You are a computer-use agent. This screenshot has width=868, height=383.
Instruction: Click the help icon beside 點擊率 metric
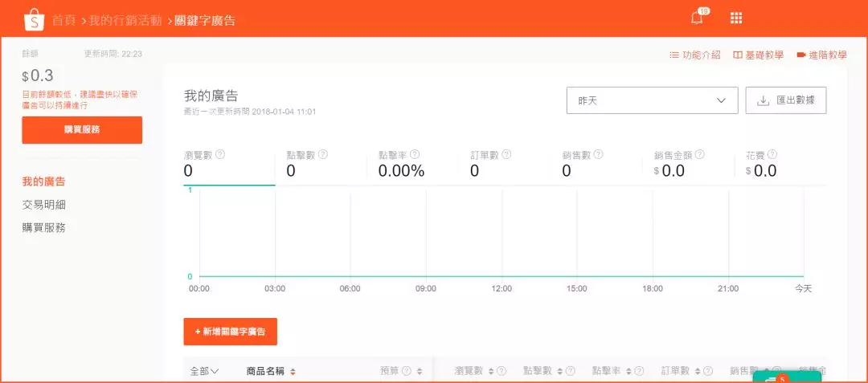click(x=415, y=154)
